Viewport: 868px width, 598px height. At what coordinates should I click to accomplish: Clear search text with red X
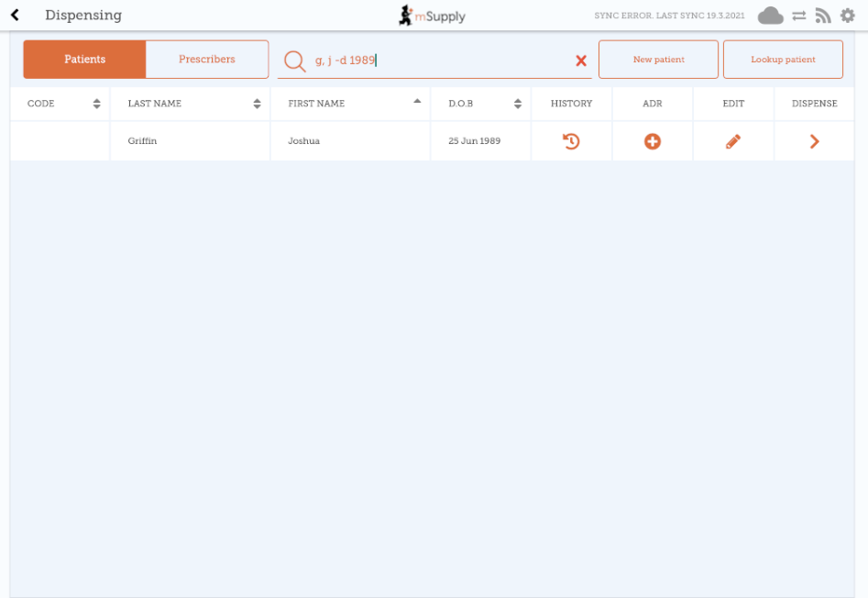point(580,61)
